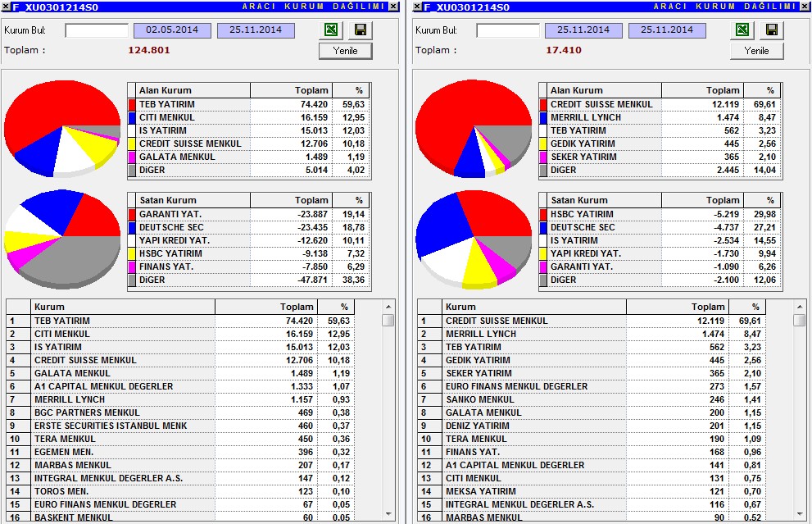The height and width of the screenshot is (524, 812).
Task: Export left panel data to Excel
Action: [x=331, y=30]
